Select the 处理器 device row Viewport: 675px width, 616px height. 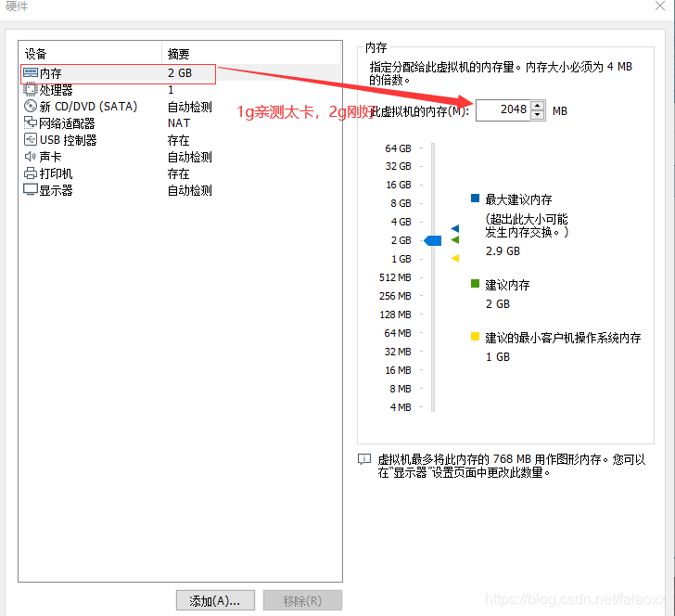click(180, 90)
